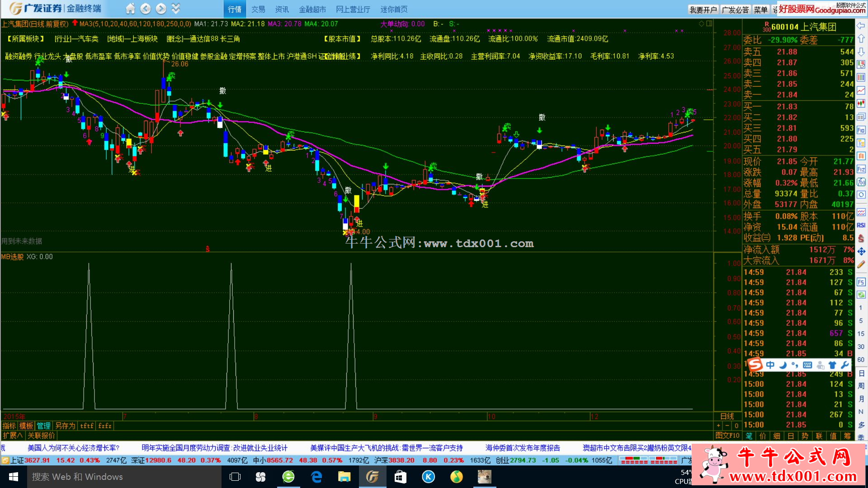
Task: Click the F12 trading icon in sidebar
Action: tap(861, 169)
